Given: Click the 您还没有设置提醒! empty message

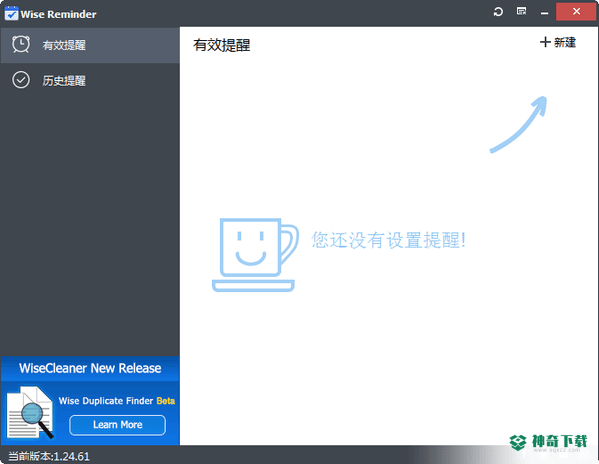Looking at the screenshot, I should tap(388, 240).
